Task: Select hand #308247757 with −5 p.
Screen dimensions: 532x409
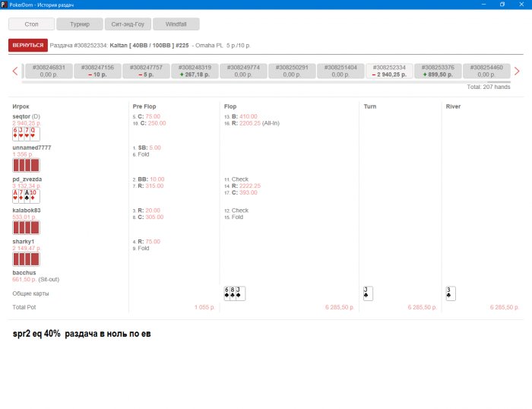Action: point(146,71)
